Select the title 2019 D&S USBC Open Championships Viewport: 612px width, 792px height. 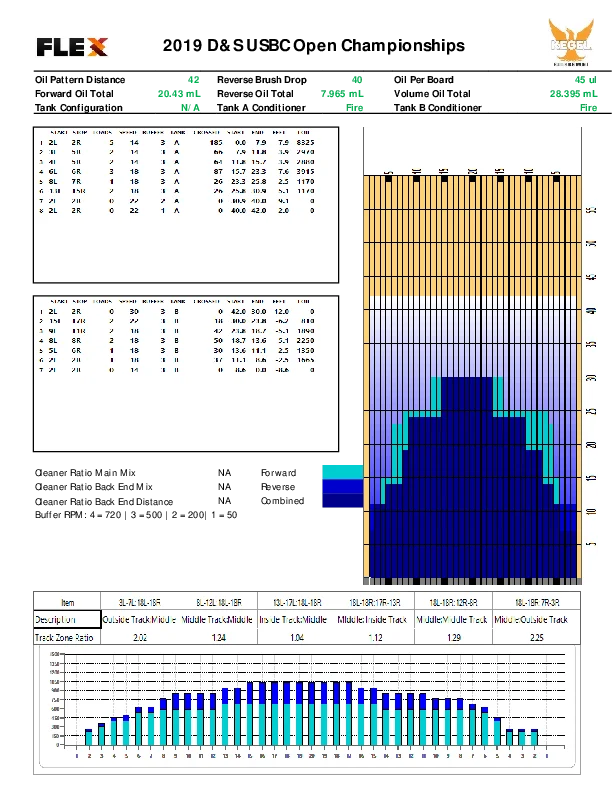(314, 45)
